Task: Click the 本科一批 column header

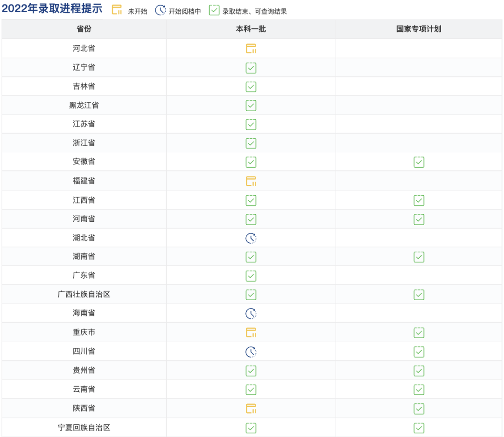Action: [x=251, y=28]
